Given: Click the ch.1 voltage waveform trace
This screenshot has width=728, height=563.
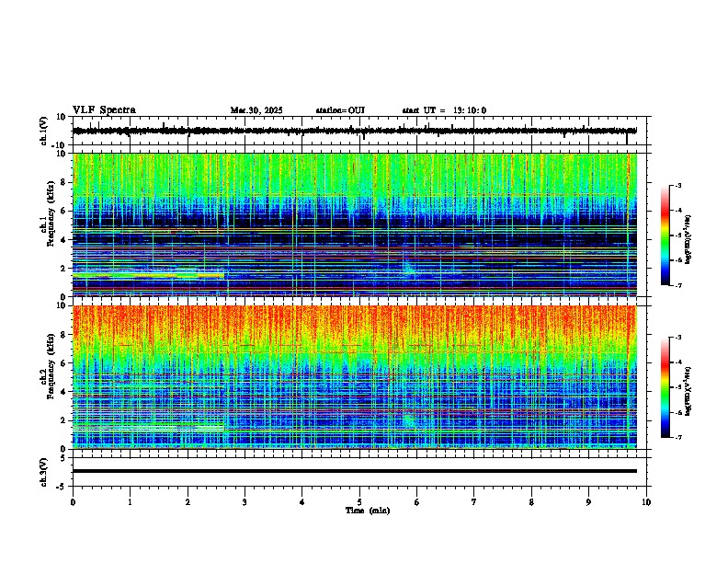Looking at the screenshot, I should coord(355,131).
